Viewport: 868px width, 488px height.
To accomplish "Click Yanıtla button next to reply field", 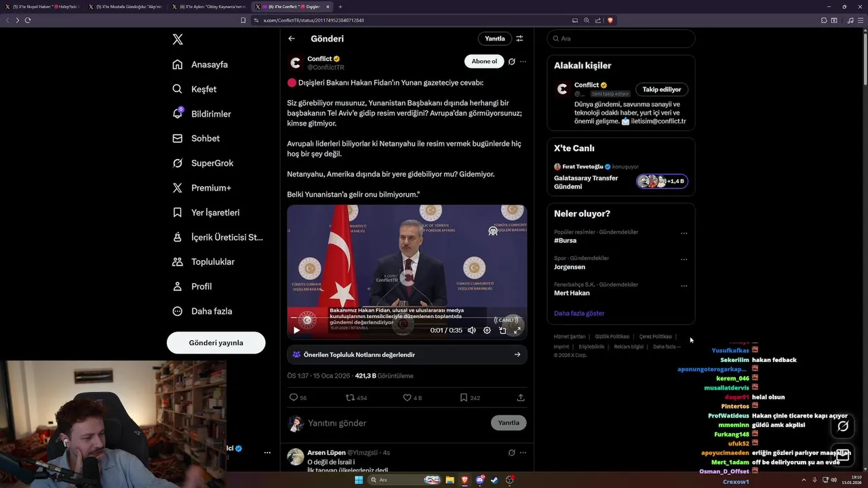I will click(x=509, y=422).
